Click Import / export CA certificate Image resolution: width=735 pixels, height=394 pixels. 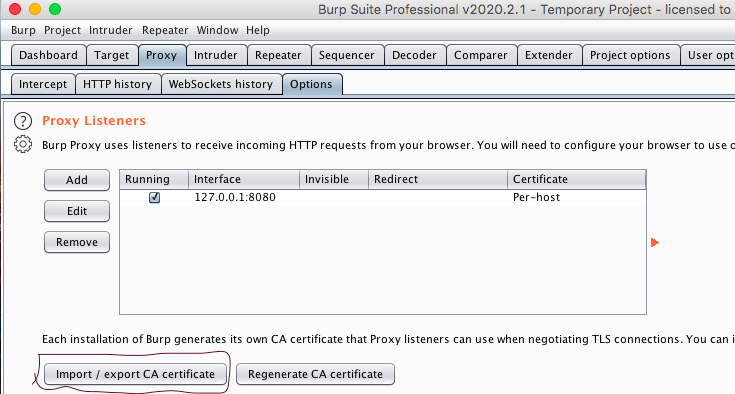(135, 374)
